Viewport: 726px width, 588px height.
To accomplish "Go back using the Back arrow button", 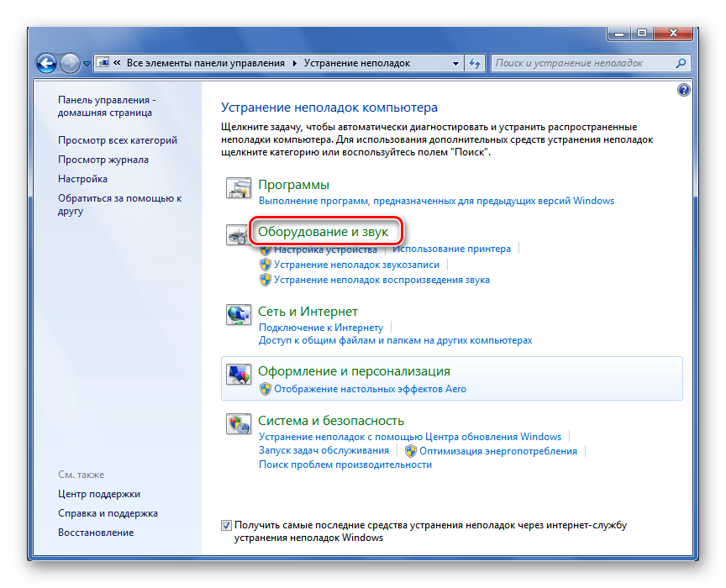I will click(47, 63).
